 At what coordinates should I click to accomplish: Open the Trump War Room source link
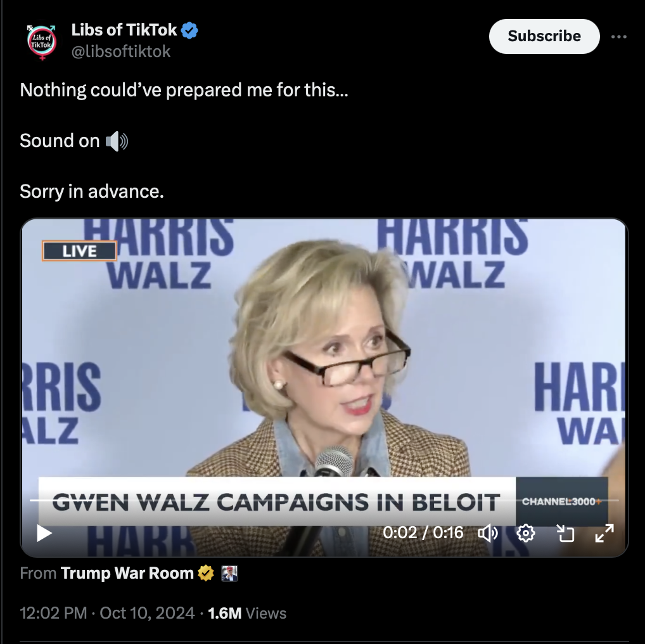[x=127, y=573]
